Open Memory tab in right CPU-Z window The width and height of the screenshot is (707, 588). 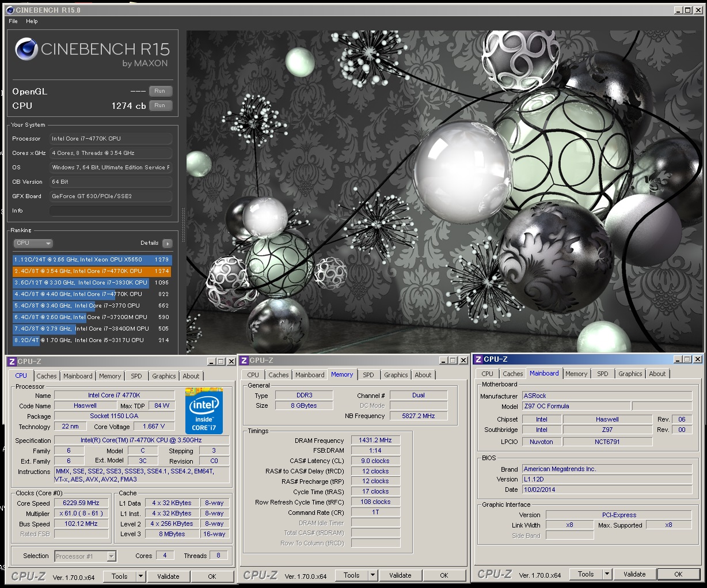pyautogui.click(x=576, y=374)
